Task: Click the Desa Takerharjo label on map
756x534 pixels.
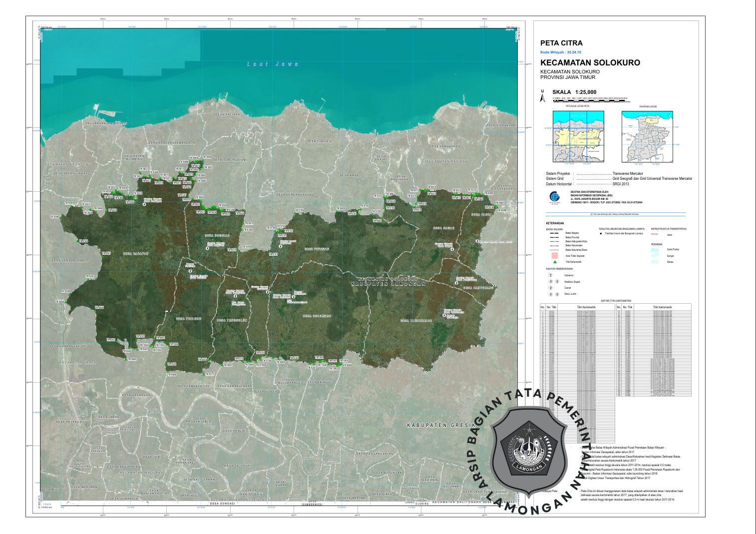Action: tap(416, 321)
